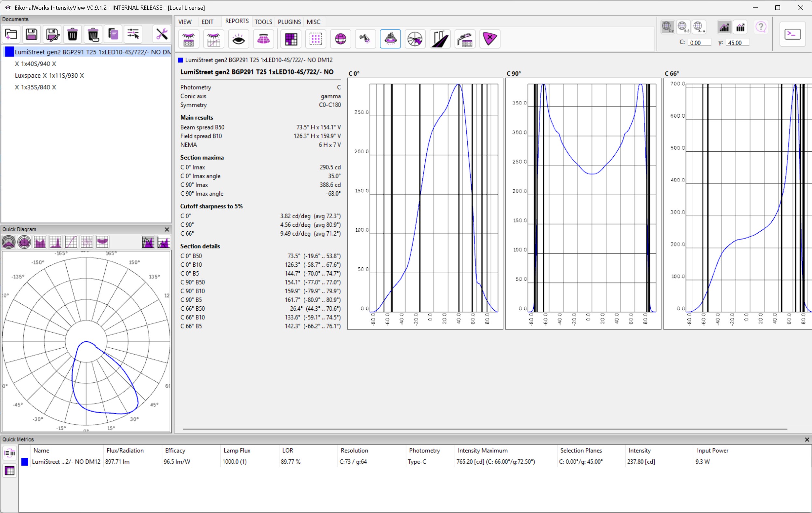
Task: Select the Luxspace X 1x11S/930 X document
Action: pyautogui.click(x=49, y=75)
